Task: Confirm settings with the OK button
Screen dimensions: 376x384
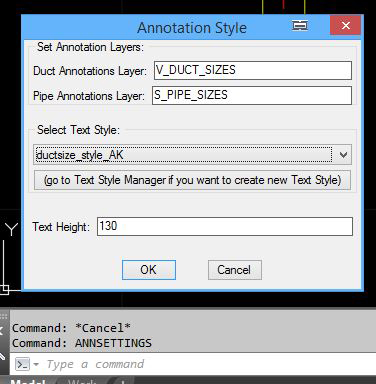Action: (149, 270)
